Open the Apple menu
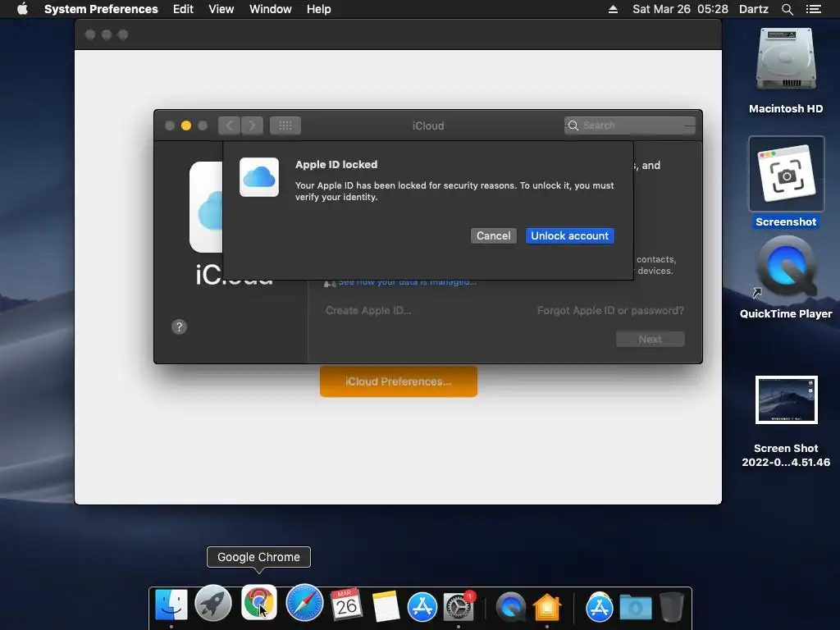This screenshot has width=840, height=630. [22, 9]
